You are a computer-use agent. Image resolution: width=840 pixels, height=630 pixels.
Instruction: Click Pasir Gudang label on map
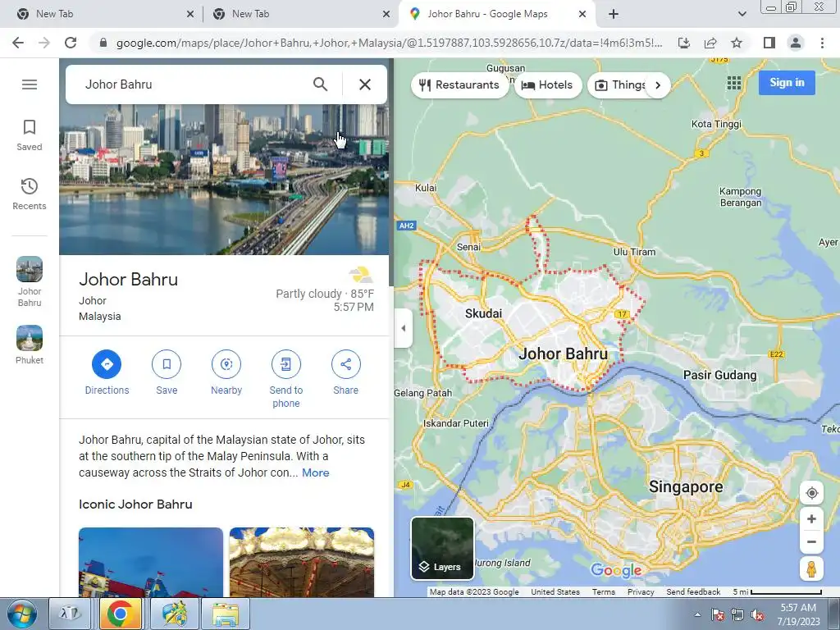[719, 375]
